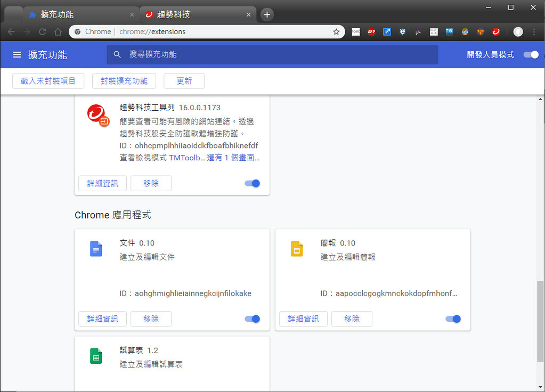
Task: Click the 建立及編輯簡報 description
Action: (348, 257)
